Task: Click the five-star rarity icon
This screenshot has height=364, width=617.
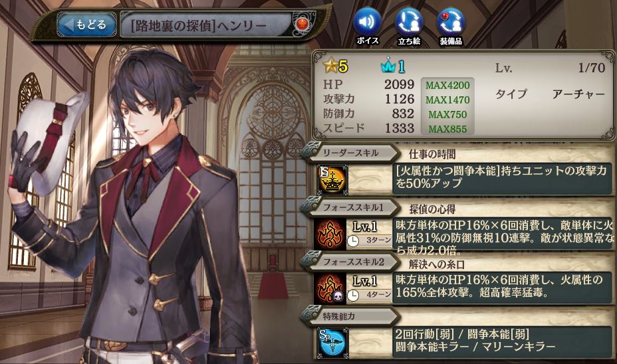Action: [x=335, y=66]
